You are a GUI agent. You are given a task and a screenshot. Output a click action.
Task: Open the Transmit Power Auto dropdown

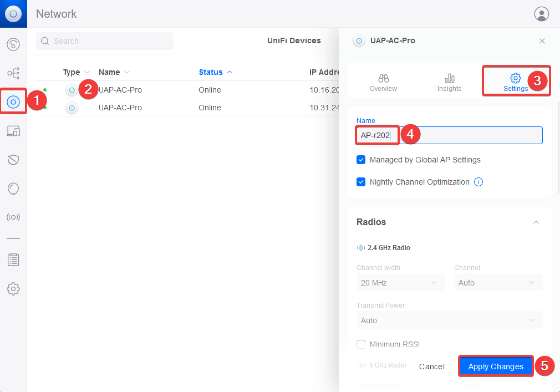coord(449,320)
